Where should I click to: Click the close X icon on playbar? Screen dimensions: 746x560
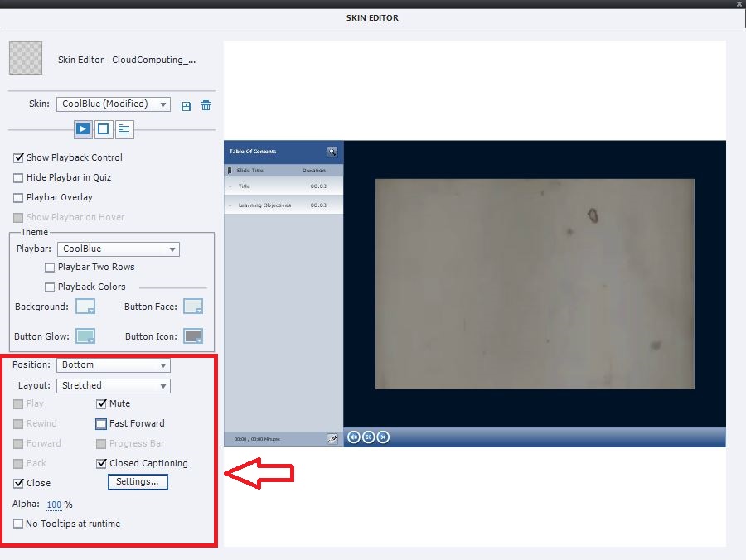(x=382, y=437)
